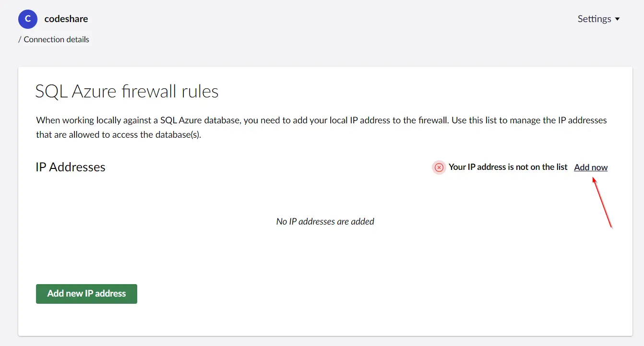Click the caret arrow next to Settings

[x=618, y=19]
